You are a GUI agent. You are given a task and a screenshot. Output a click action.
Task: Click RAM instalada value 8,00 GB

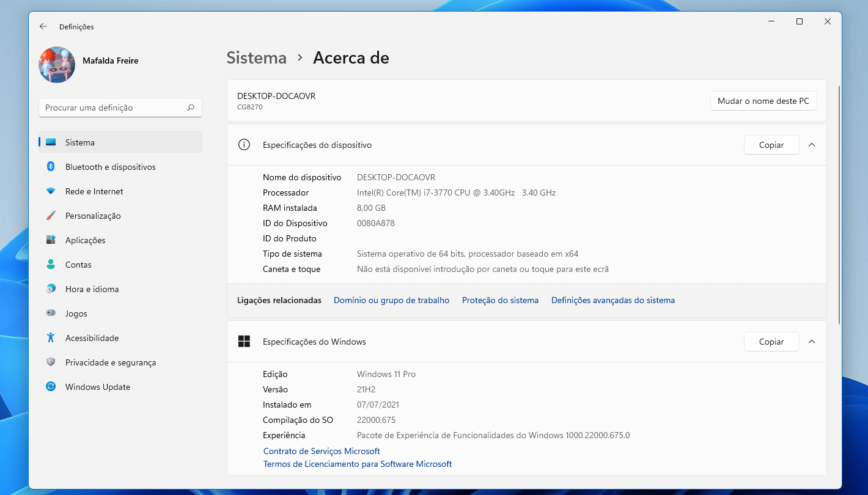click(371, 208)
